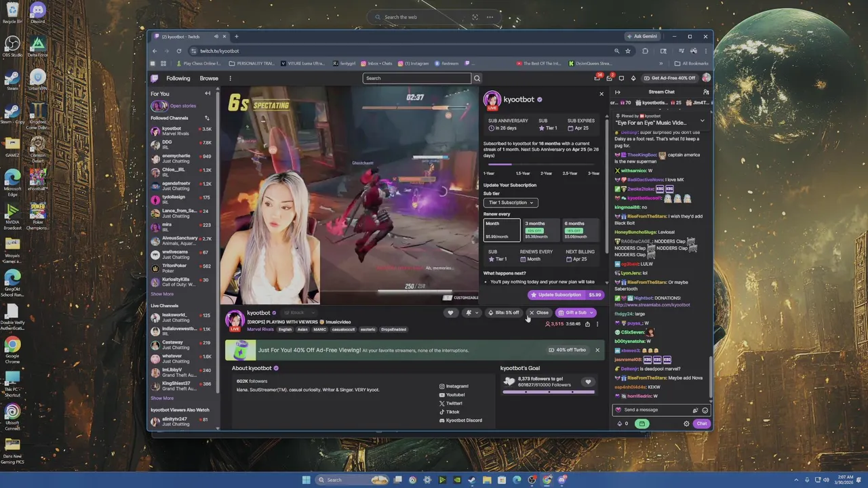
Task: Click kyootbot's Goal followers progress bar
Action: (x=547, y=392)
